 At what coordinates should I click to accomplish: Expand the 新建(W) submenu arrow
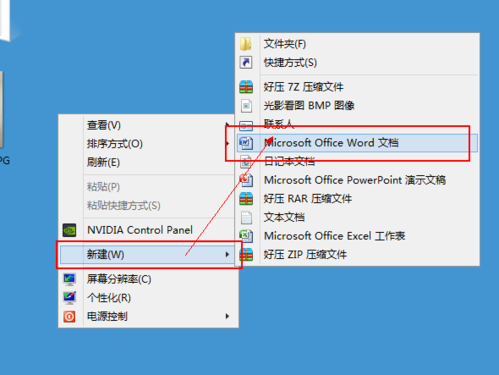coord(227,254)
